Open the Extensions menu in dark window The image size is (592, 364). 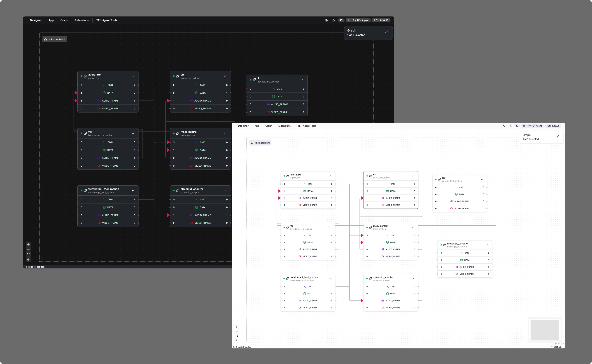click(x=82, y=20)
